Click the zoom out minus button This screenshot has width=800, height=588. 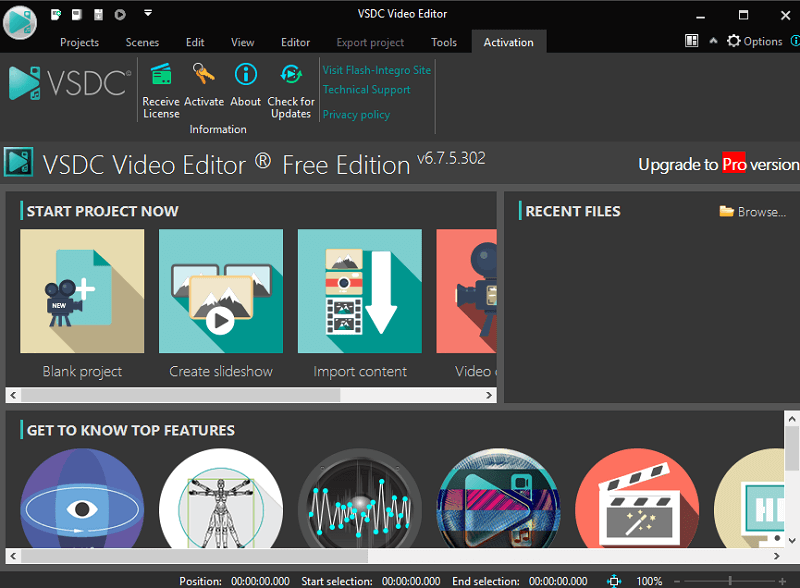tap(677, 581)
